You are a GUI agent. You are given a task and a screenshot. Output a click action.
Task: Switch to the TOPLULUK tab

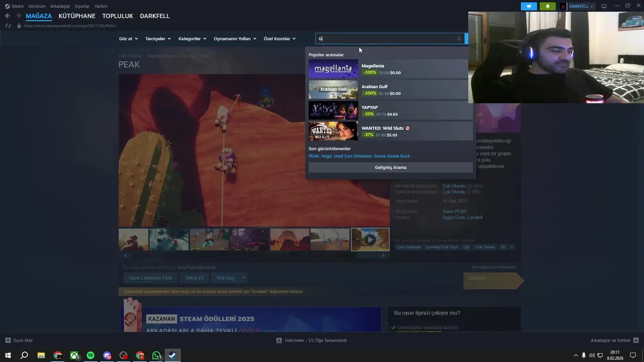coord(118,16)
